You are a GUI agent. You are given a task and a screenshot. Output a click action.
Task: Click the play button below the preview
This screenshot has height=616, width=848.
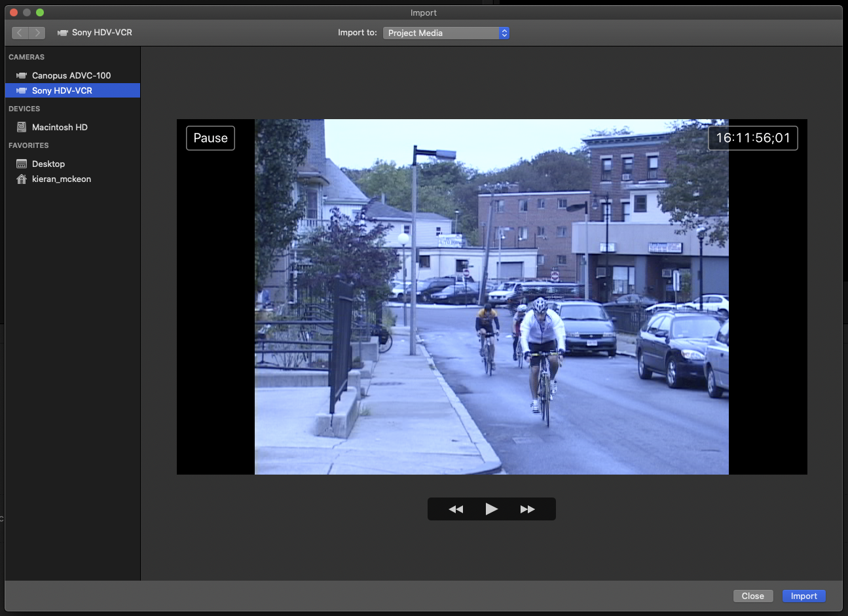click(491, 509)
